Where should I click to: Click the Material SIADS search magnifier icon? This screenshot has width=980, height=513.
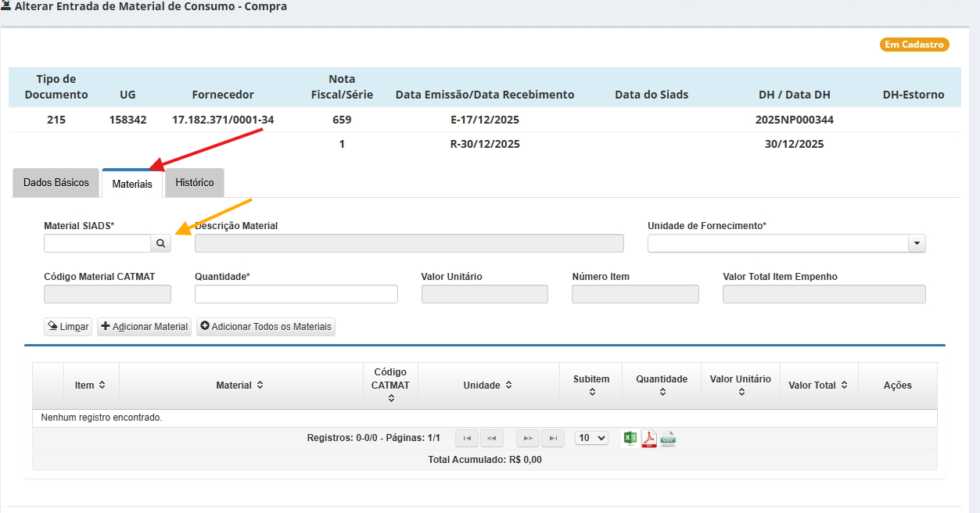click(x=160, y=244)
